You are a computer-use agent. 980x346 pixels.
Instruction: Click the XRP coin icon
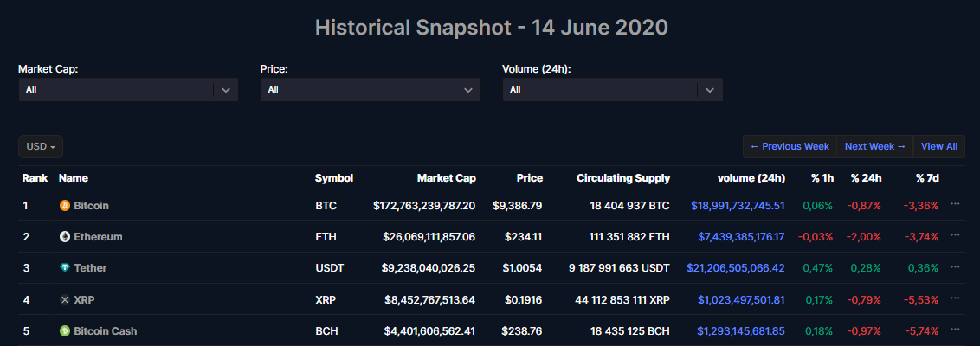click(64, 300)
